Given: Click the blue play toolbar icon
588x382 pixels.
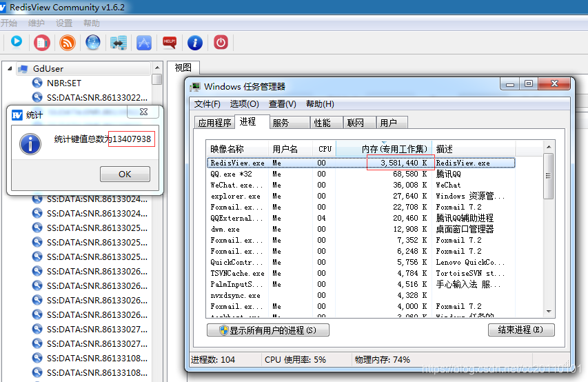Looking at the screenshot, I should [17, 42].
